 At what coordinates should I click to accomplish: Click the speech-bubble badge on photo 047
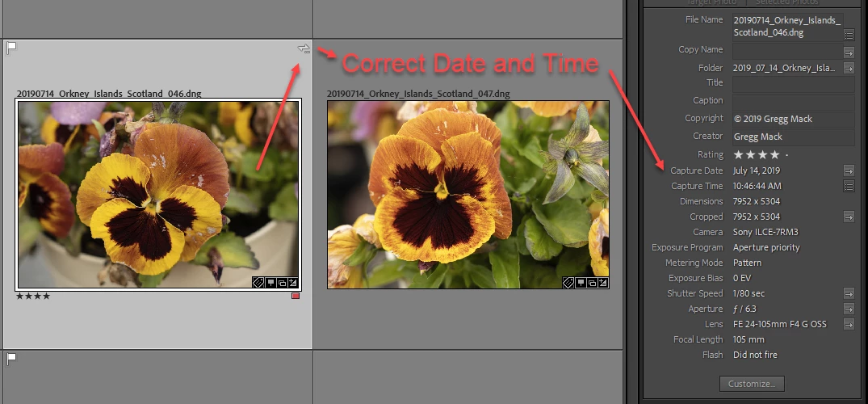[x=580, y=283]
